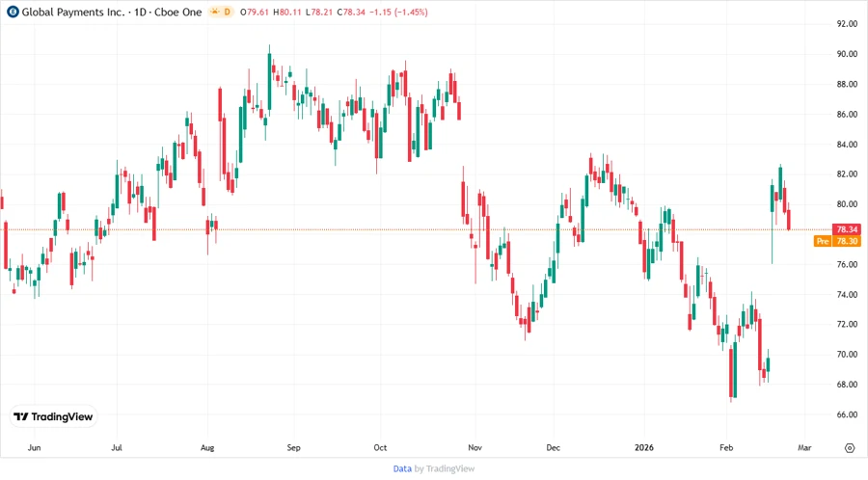Click the Jul time axis label
The height and width of the screenshot is (480, 868).
click(117, 447)
